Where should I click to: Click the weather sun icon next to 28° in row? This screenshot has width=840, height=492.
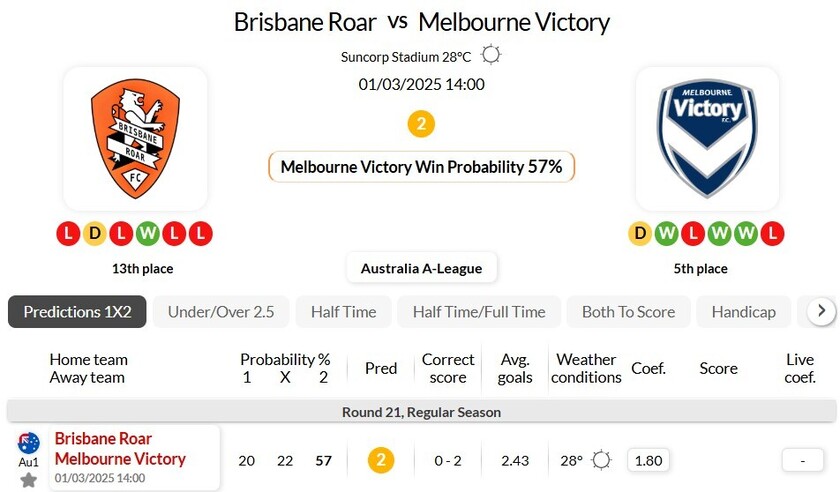click(601, 460)
